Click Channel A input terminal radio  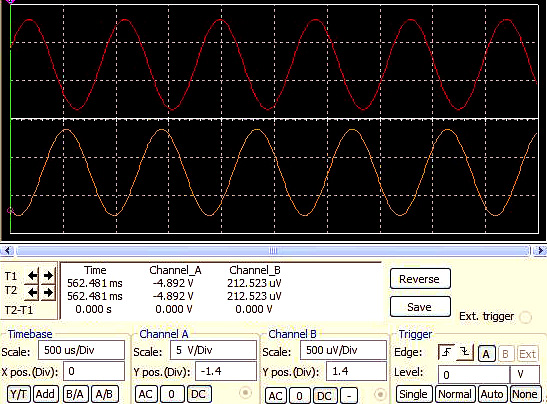246,393
